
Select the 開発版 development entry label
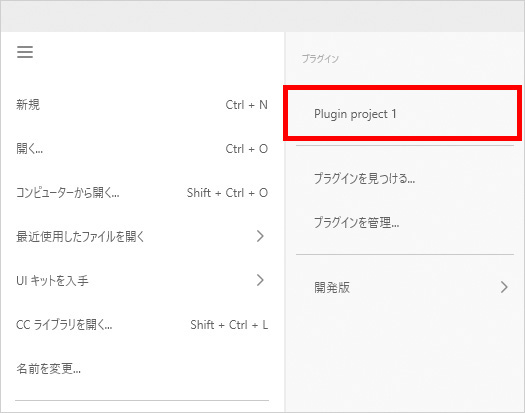tap(332, 287)
